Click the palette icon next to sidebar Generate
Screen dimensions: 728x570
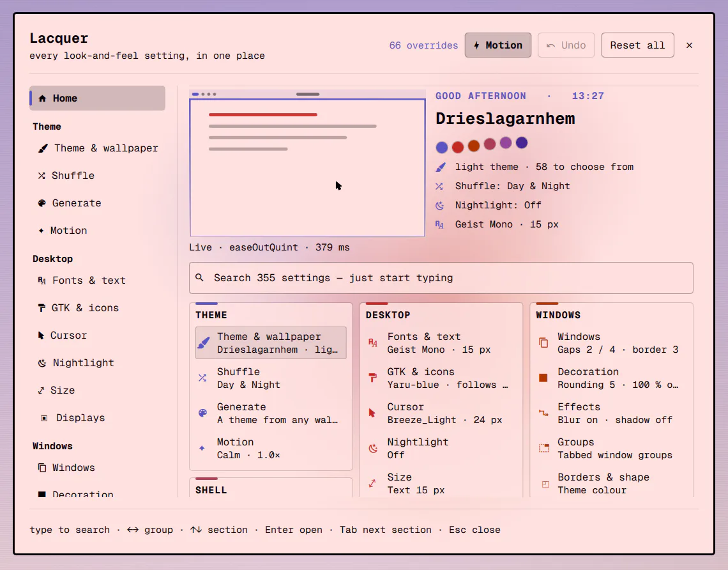42,203
